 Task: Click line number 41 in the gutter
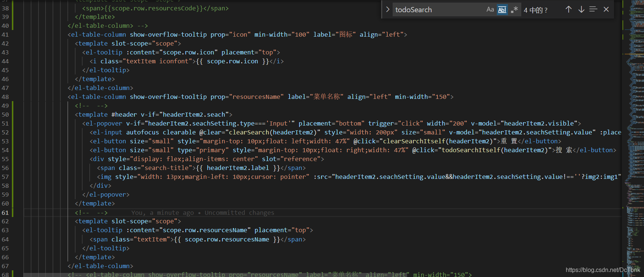click(5, 34)
